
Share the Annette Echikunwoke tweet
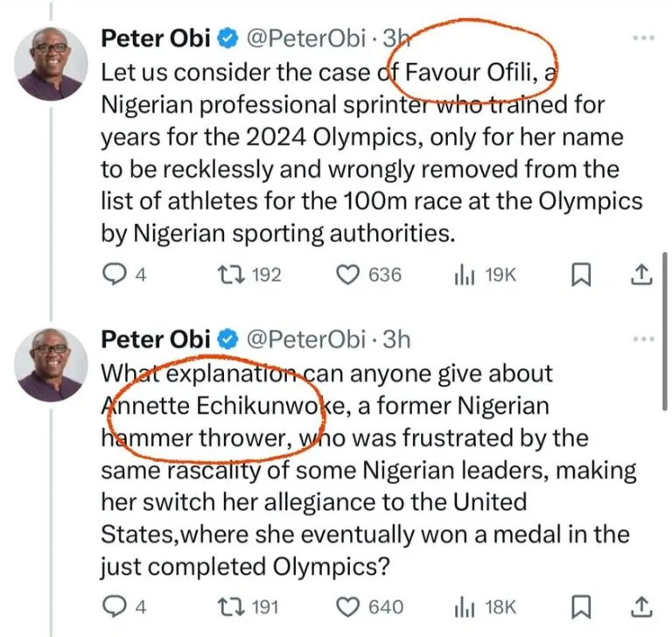click(x=641, y=606)
